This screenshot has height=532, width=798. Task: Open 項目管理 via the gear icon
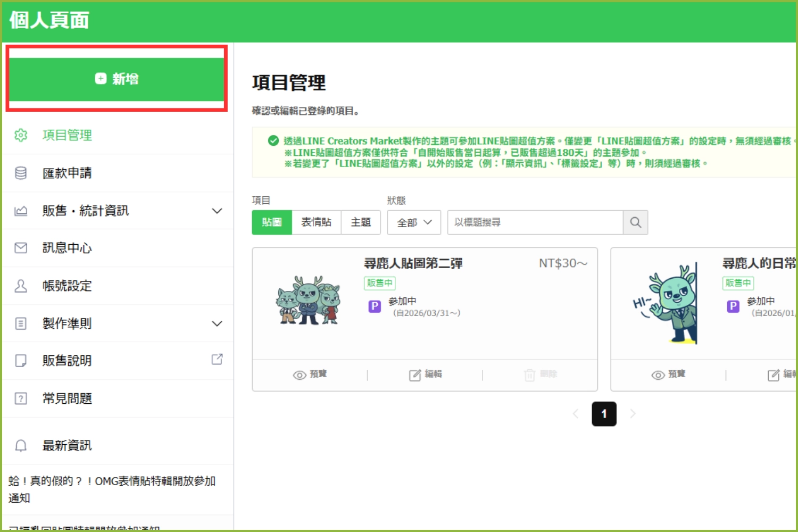point(21,135)
